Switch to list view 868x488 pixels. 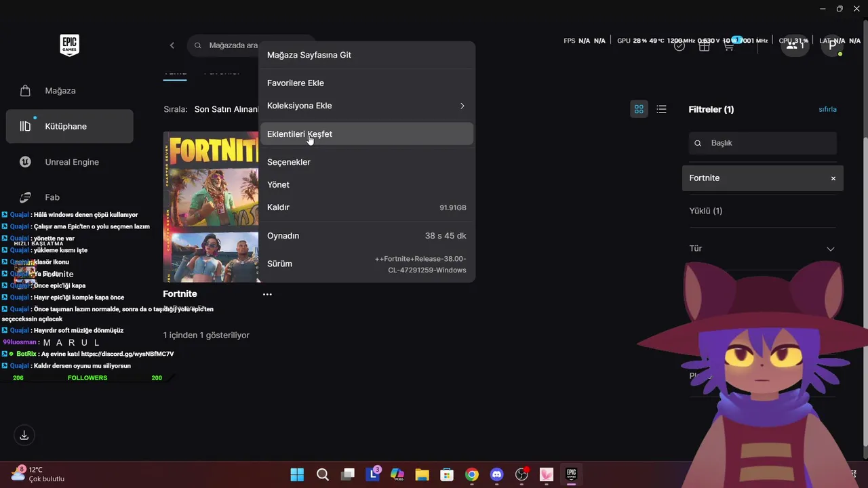[x=662, y=109]
